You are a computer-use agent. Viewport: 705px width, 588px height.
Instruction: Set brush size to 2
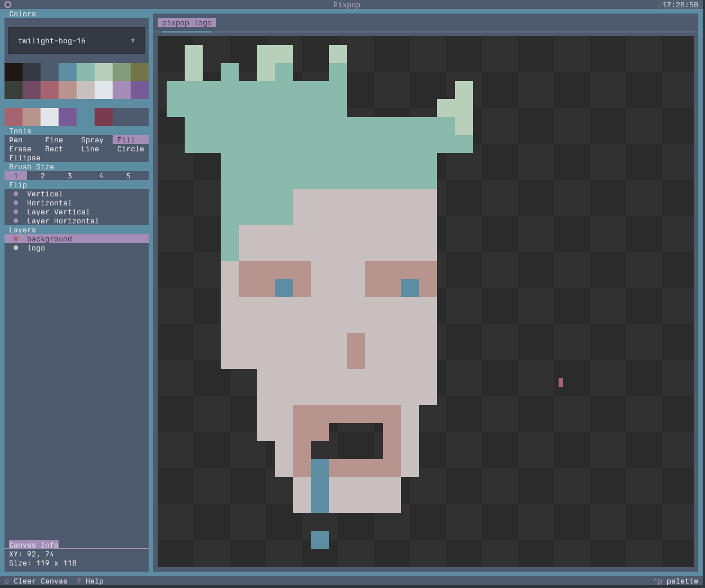coord(43,176)
